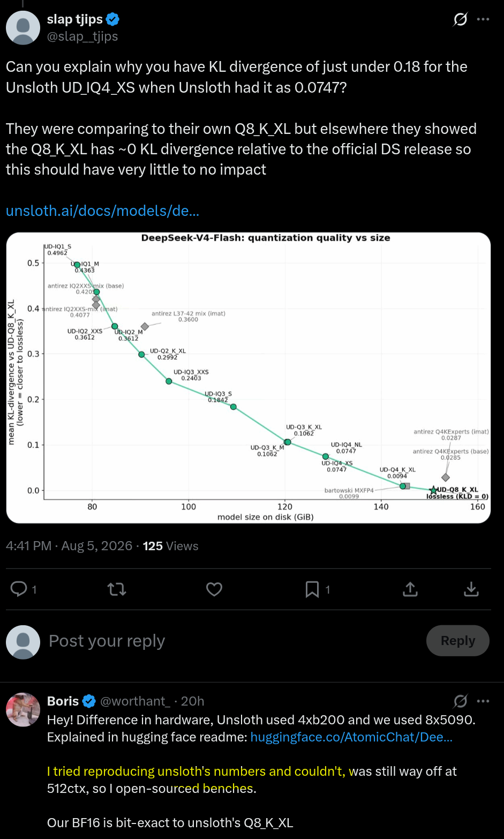Click the Reply button
The width and height of the screenshot is (504, 839).
(458, 641)
